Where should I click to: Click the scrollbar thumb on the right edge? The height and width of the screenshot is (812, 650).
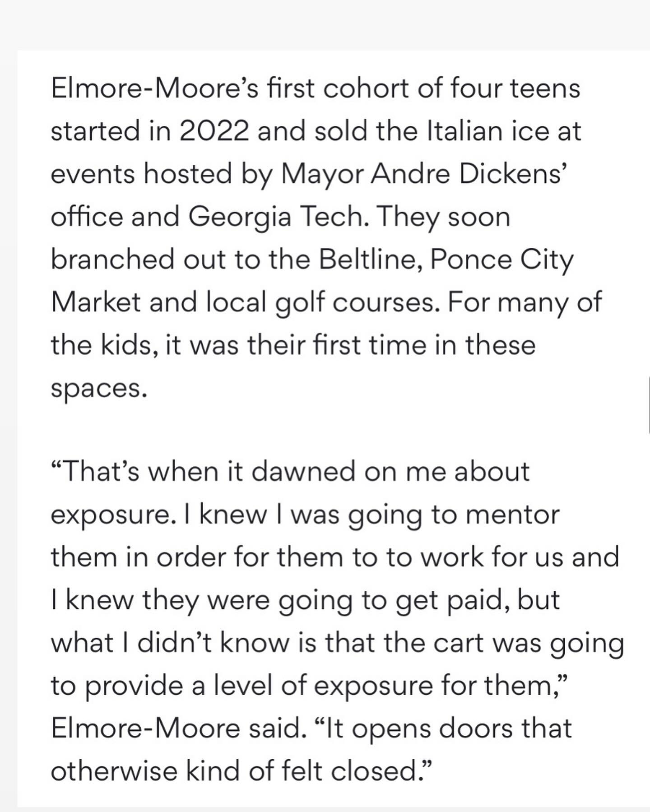coord(648,406)
